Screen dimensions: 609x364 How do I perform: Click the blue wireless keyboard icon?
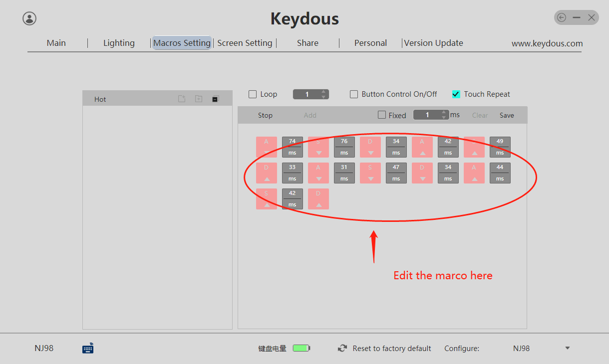pyautogui.click(x=88, y=348)
